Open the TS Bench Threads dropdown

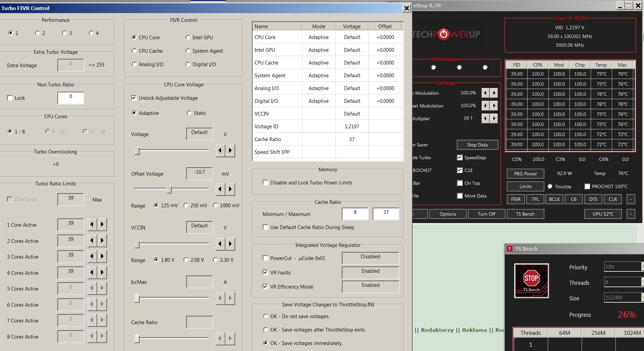pos(624,282)
